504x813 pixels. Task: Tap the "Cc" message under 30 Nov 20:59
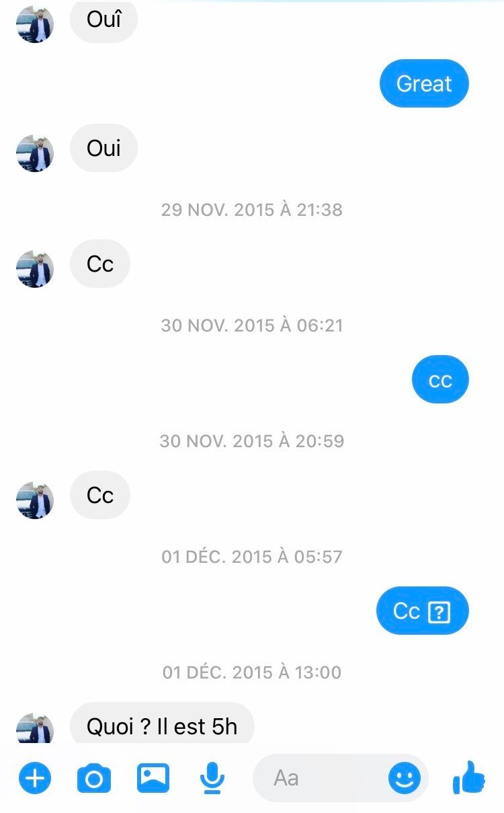pos(100,495)
